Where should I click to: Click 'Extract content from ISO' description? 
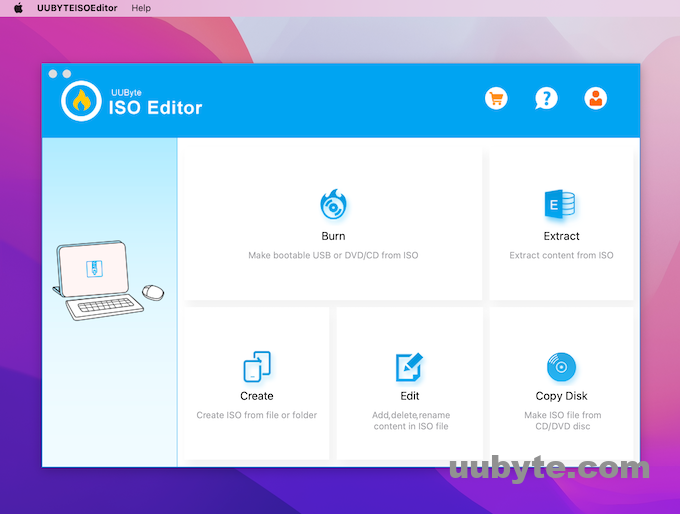pos(561,255)
